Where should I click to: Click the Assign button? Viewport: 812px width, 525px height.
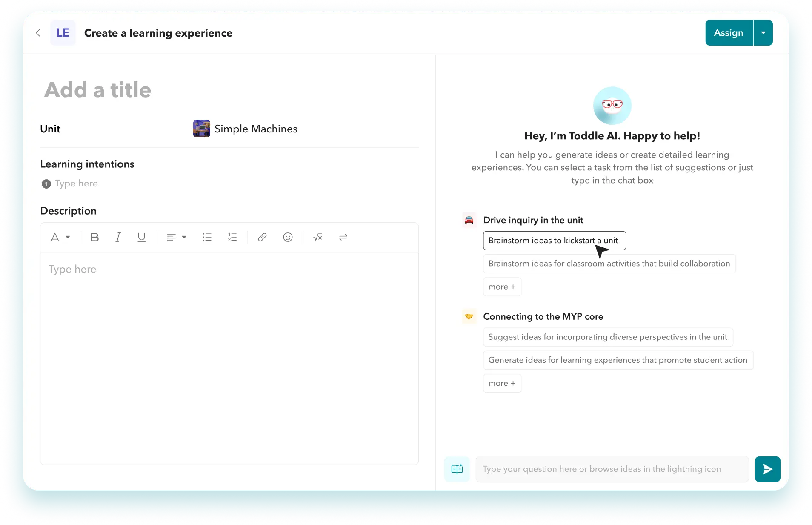coord(729,33)
